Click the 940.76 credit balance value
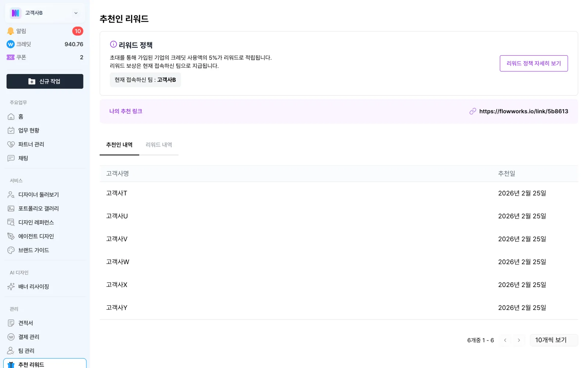 pyautogui.click(x=74, y=44)
